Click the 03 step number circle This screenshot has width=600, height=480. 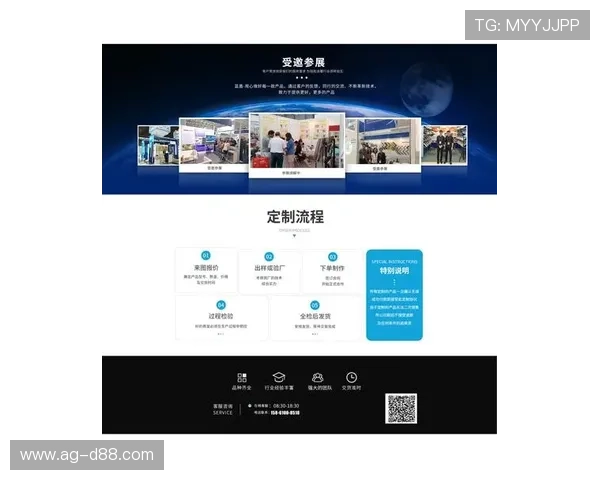coord(332,256)
